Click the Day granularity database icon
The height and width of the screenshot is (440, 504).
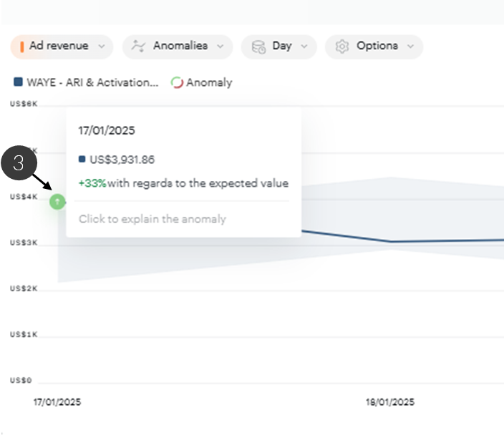point(258,47)
